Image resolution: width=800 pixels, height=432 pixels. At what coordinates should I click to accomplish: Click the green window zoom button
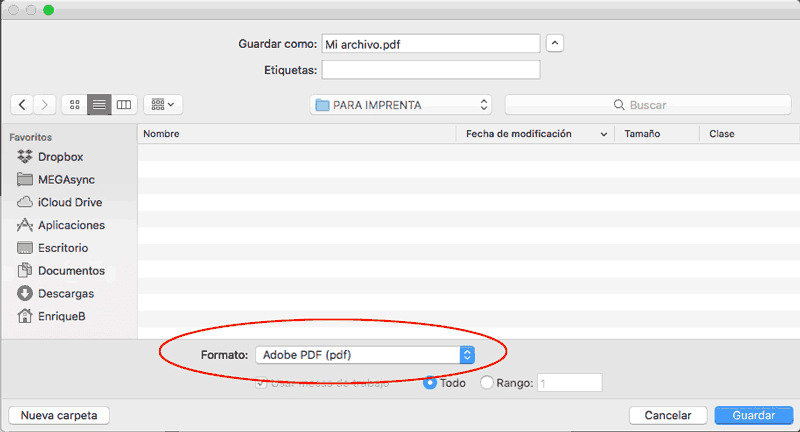pyautogui.click(x=48, y=10)
